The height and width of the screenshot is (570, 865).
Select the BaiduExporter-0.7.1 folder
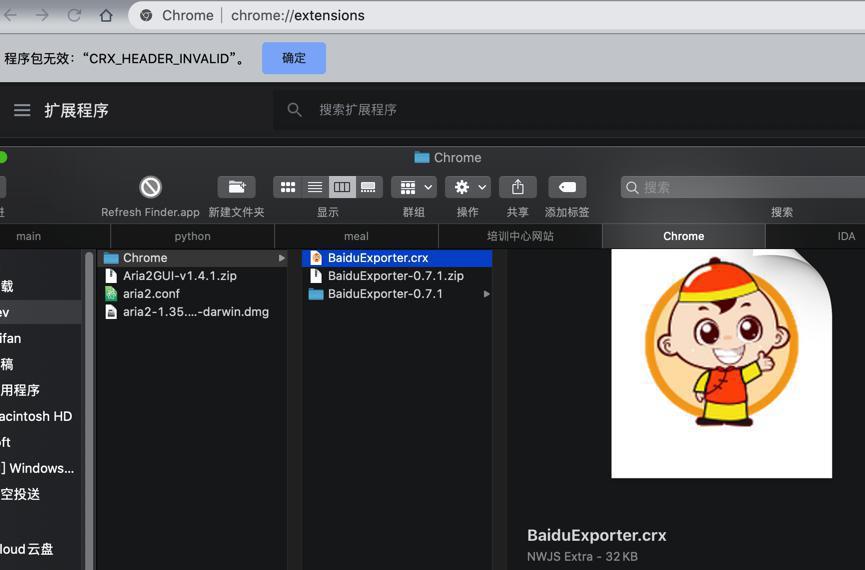[x=397, y=294]
